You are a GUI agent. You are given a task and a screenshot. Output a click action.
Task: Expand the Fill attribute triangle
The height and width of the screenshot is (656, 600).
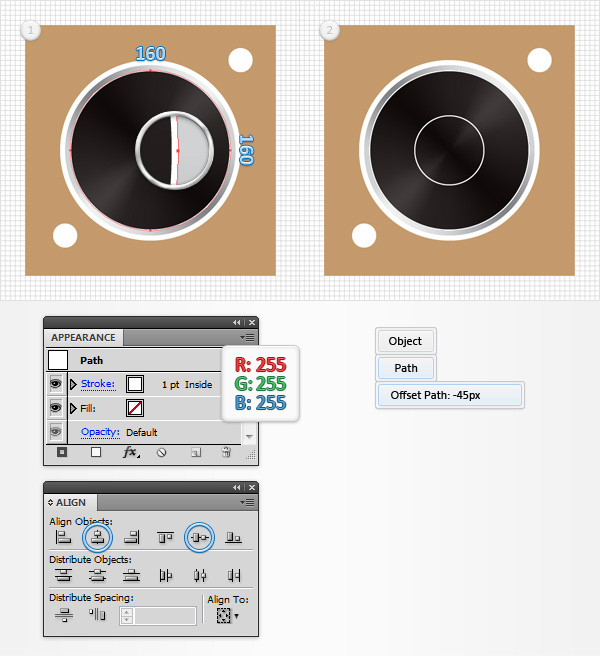click(73, 408)
